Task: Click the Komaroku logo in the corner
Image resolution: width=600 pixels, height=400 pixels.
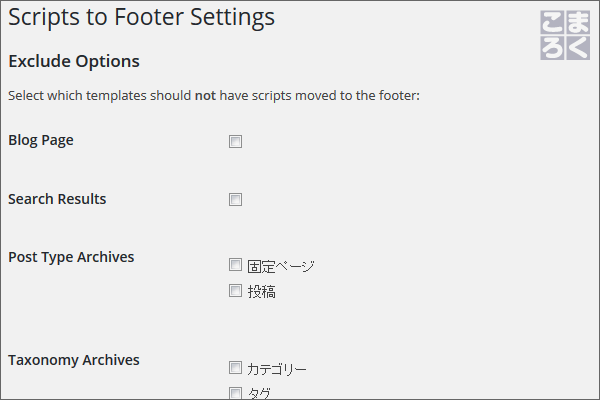Action: pyautogui.click(x=565, y=35)
